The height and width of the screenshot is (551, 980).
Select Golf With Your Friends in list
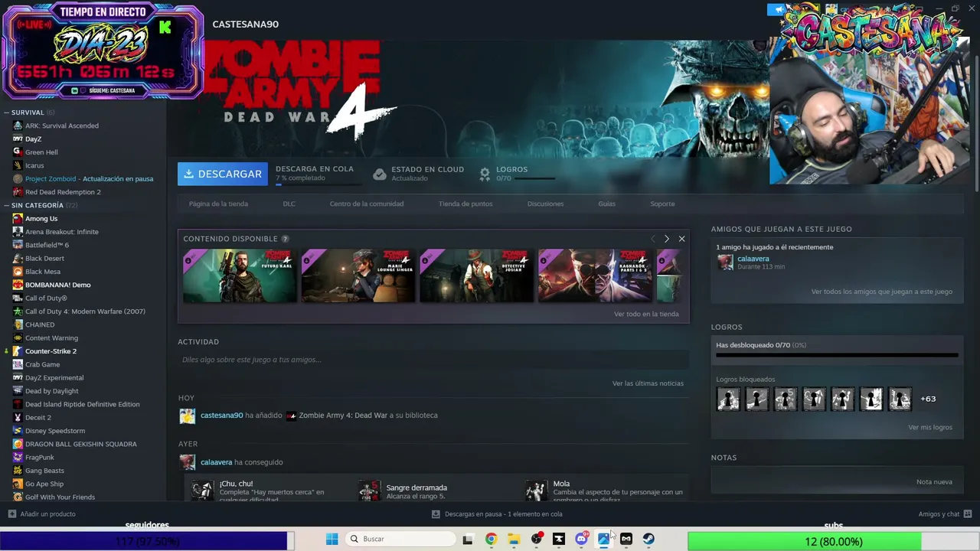(60, 497)
